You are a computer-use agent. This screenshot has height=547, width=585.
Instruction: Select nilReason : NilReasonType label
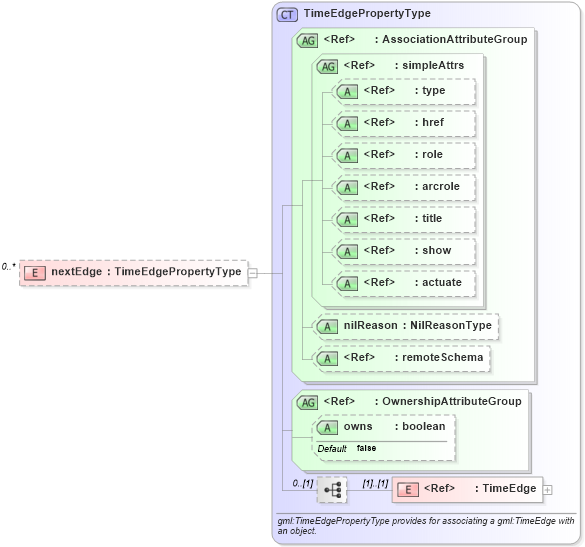(x=417, y=326)
